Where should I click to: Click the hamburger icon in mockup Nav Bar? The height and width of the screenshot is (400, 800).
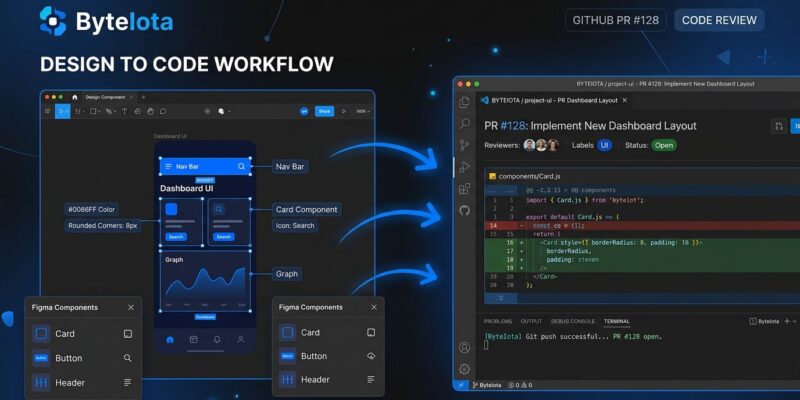click(x=168, y=166)
